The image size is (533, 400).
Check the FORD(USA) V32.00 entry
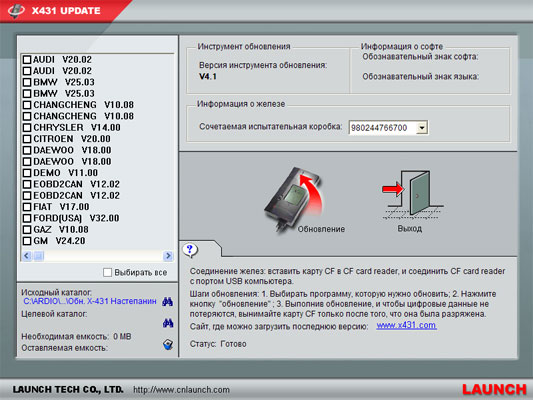(x=27, y=218)
